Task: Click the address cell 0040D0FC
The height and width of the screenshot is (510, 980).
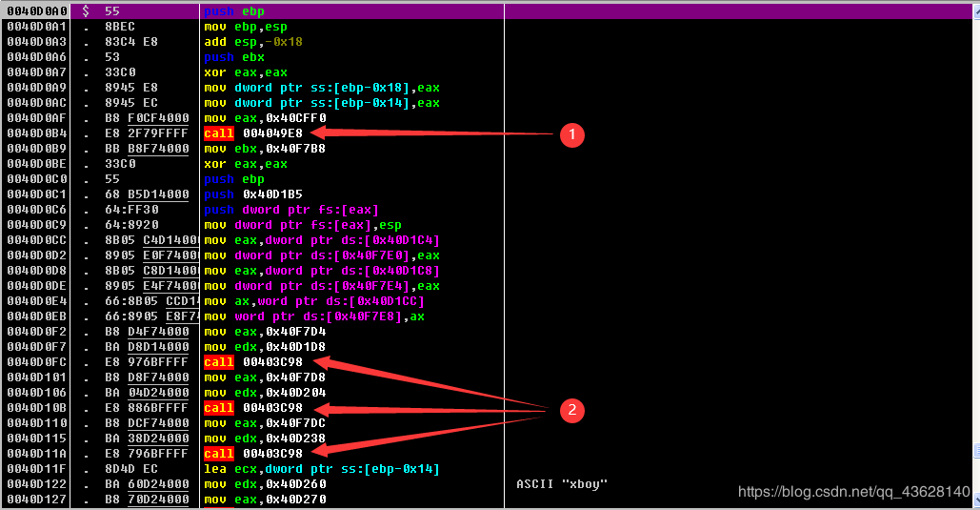Action: (37, 362)
